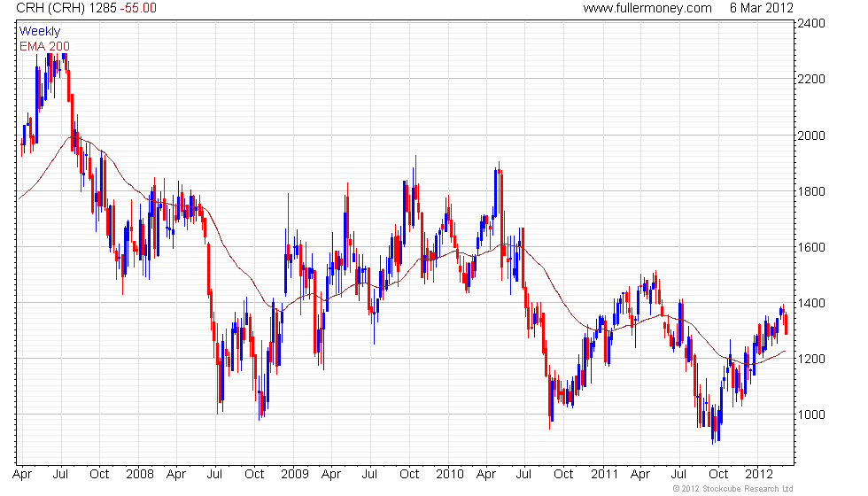Click the '-55.00' price change value

point(138,8)
